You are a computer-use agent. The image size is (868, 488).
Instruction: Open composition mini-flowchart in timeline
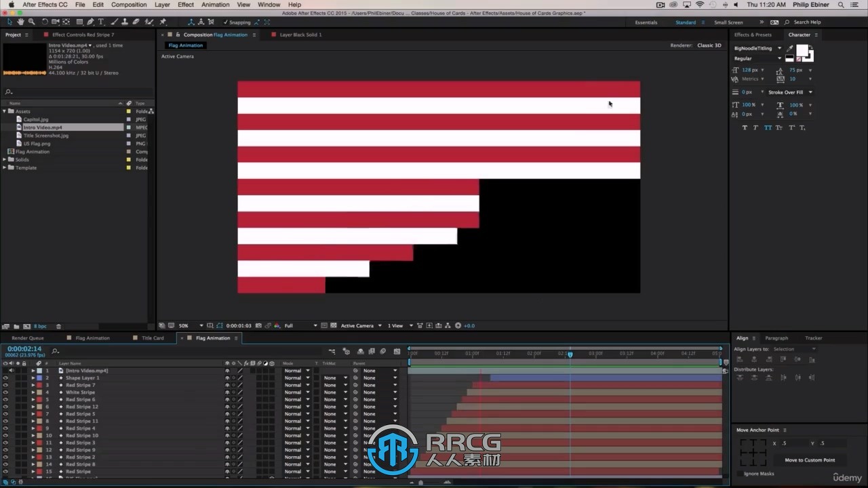332,351
